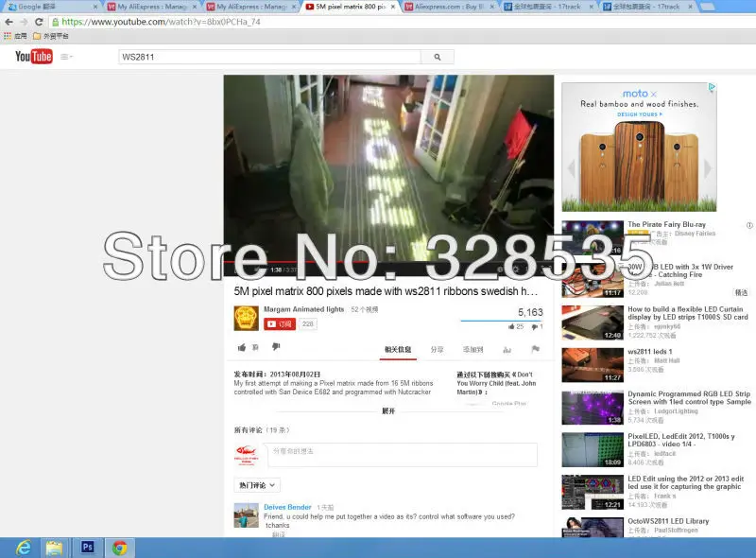The width and height of the screenshot is (756, 558).
Task: Click the 12:21 LED Edit thumbnail
Action: pyautogui.click(x=593, y=493)
